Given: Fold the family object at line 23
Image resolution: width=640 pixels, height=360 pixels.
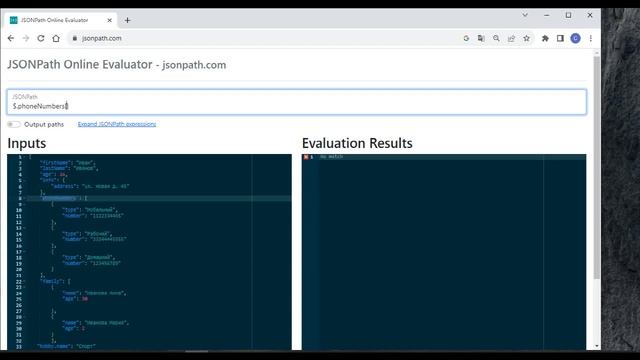Looking at the screenshot, I should [25, 287].
